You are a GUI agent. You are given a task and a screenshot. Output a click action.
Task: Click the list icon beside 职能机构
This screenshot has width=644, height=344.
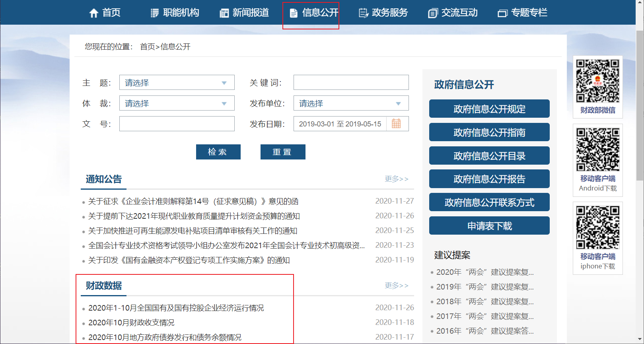pos(155,13)
